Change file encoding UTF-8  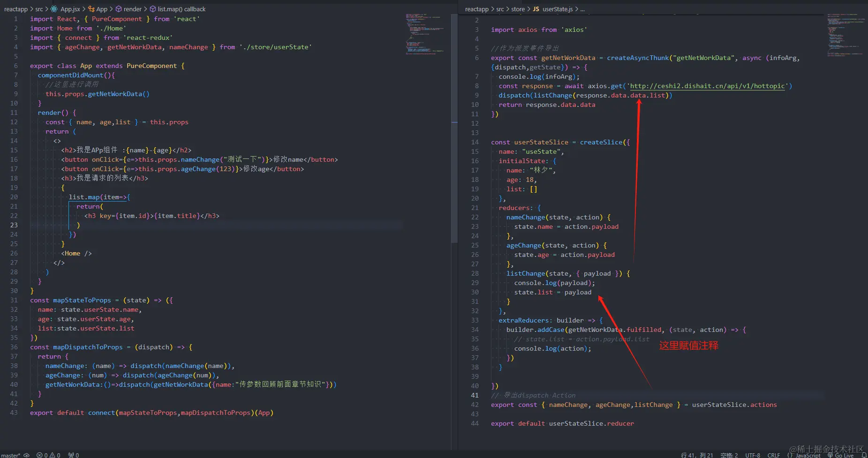pyautogui.click(x=753, y=455)
